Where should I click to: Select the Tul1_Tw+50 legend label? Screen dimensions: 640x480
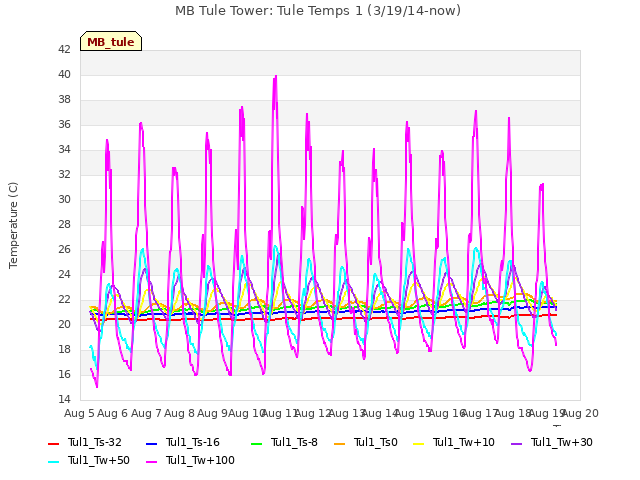[x=99, y=460]
